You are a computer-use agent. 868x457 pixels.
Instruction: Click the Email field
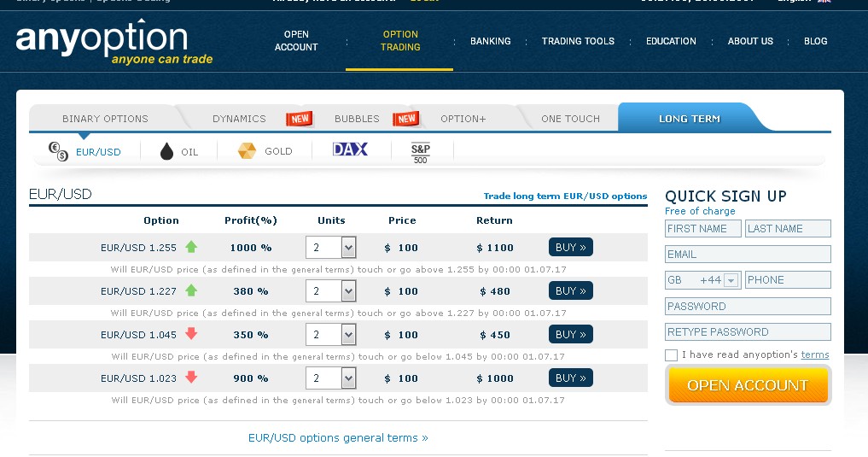(x=748, y=255)
